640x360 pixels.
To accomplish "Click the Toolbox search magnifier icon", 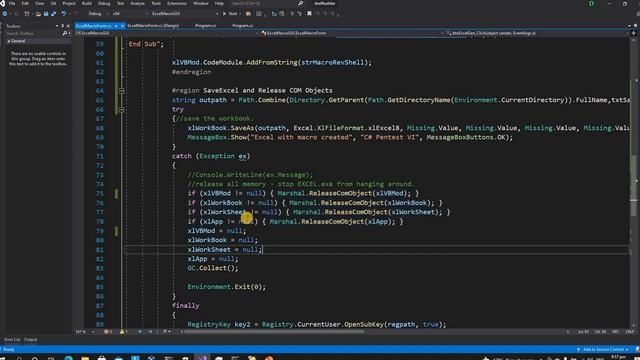I will [x=64, y=33].
